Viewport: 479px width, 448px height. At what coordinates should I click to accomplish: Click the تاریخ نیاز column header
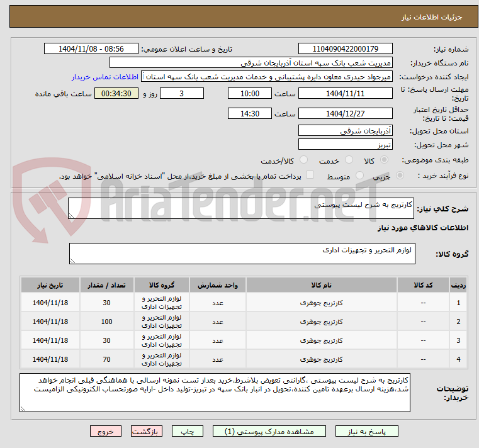coord(50,285)
